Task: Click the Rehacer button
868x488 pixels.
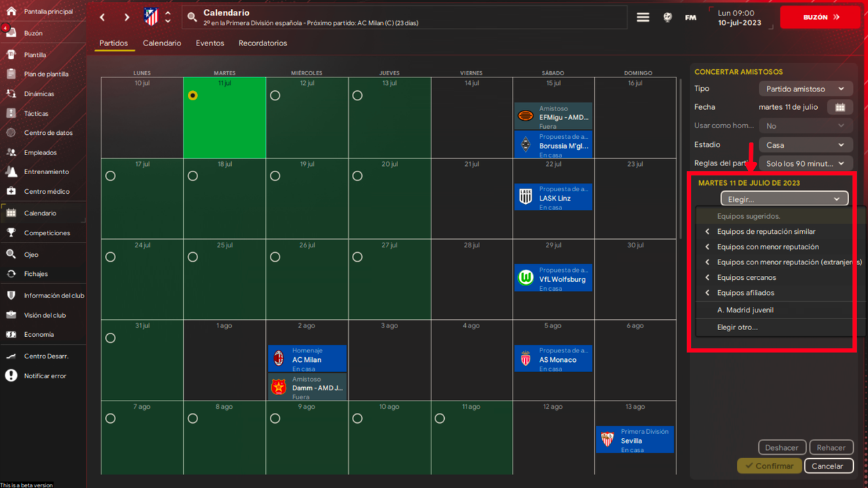Action: pos(831,447)
